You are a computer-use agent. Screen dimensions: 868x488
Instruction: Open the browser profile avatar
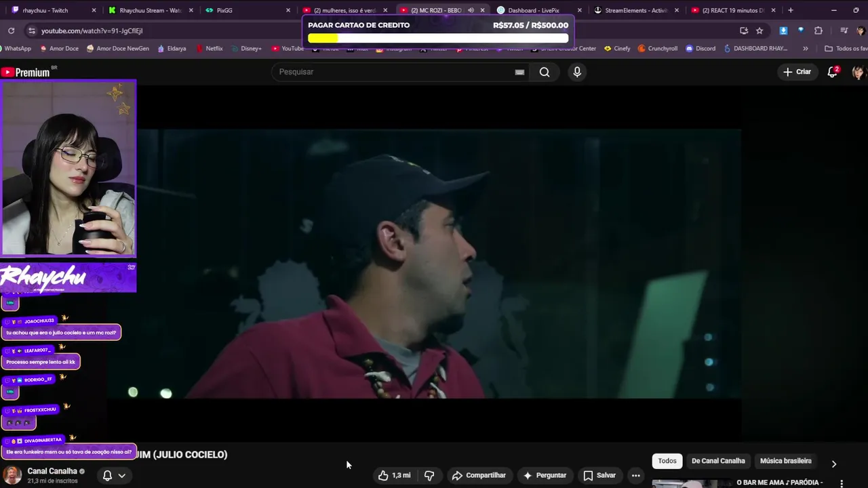860,30
